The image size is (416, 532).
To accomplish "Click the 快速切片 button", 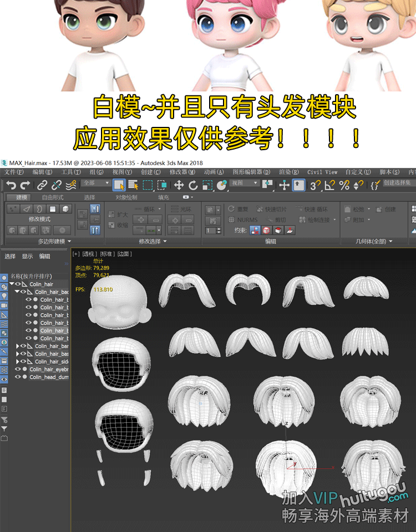I will [x=272, y=209].
